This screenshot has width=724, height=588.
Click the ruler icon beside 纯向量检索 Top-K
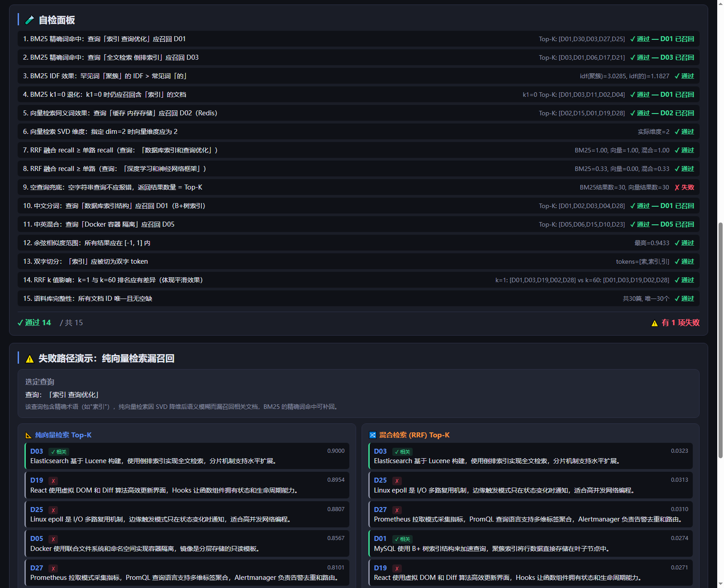tap(29, 435)
